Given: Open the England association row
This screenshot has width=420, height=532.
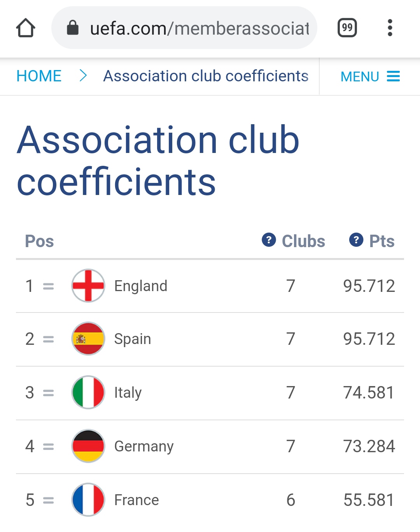Looking at the screenshot, I should (x=210, y=286).
